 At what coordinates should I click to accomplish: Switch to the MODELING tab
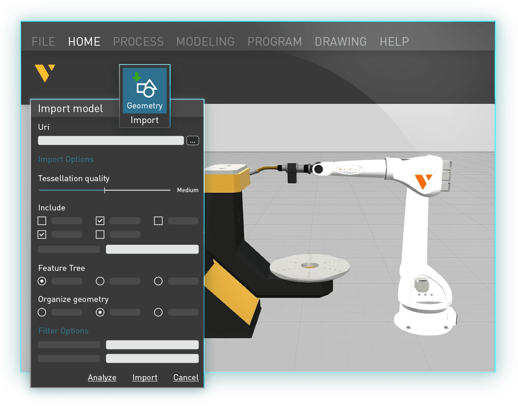coord(205,42)
